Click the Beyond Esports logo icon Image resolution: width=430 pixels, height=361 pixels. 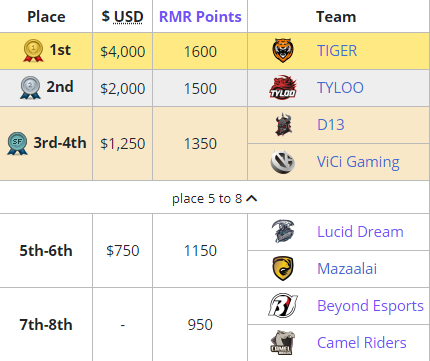[283, 305]
